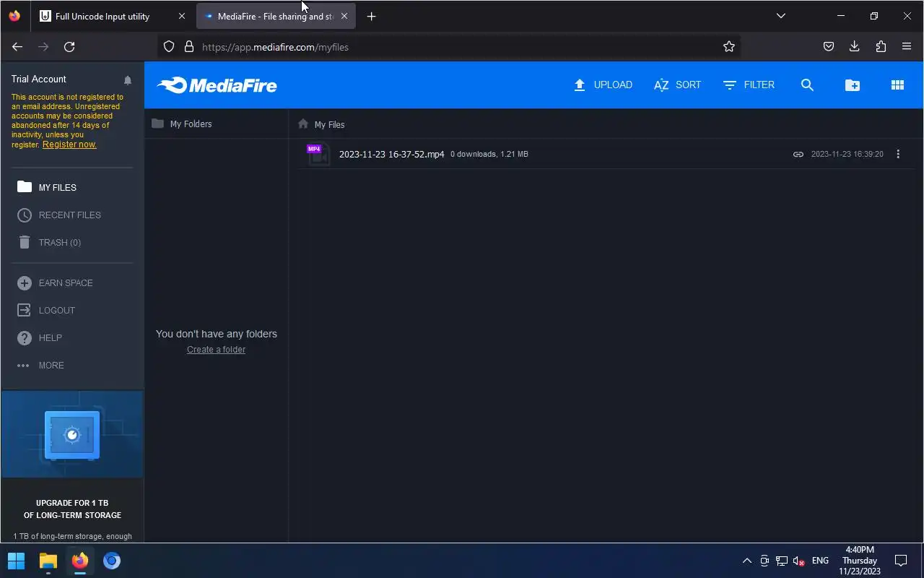Go back in browser history
Viewport: 924px width, 578px height.
click(17, 46)
